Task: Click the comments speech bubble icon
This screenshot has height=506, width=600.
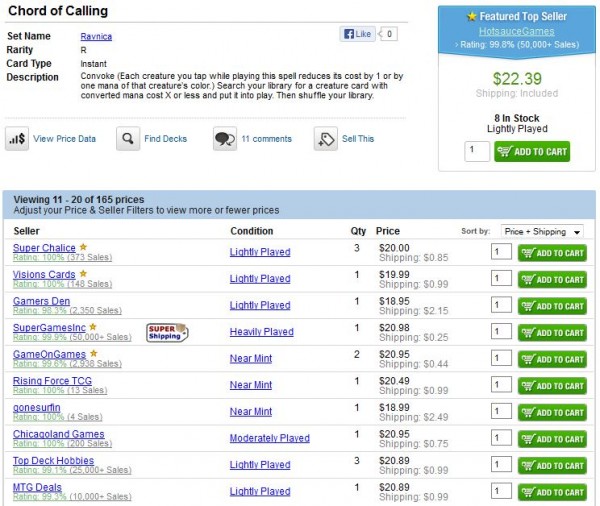Action: [225, 139]
